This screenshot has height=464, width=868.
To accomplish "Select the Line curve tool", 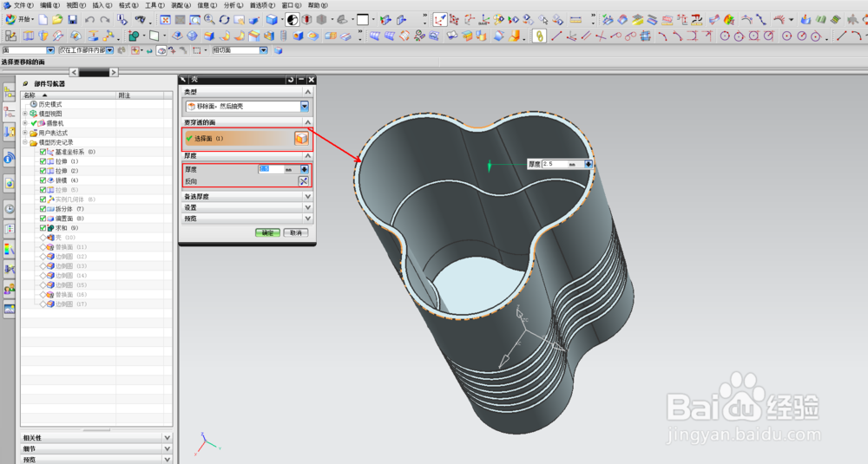I will point(556,36).
